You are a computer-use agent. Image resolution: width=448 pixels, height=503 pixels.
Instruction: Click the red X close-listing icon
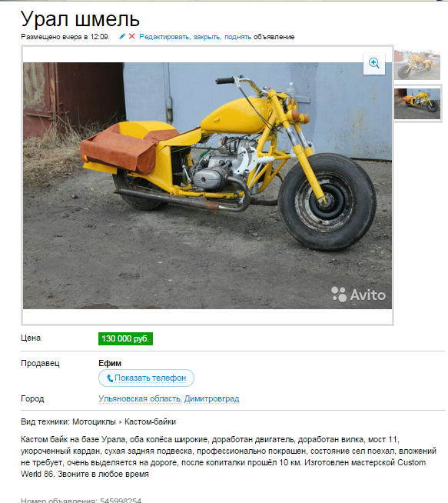pyautogui.click(x=131, y=36)
